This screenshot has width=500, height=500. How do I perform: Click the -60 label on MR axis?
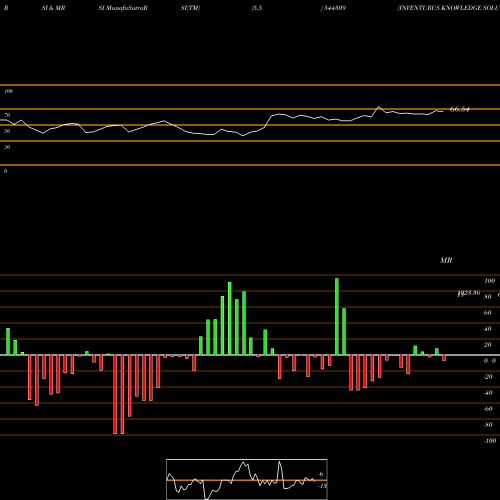[488, 409]
